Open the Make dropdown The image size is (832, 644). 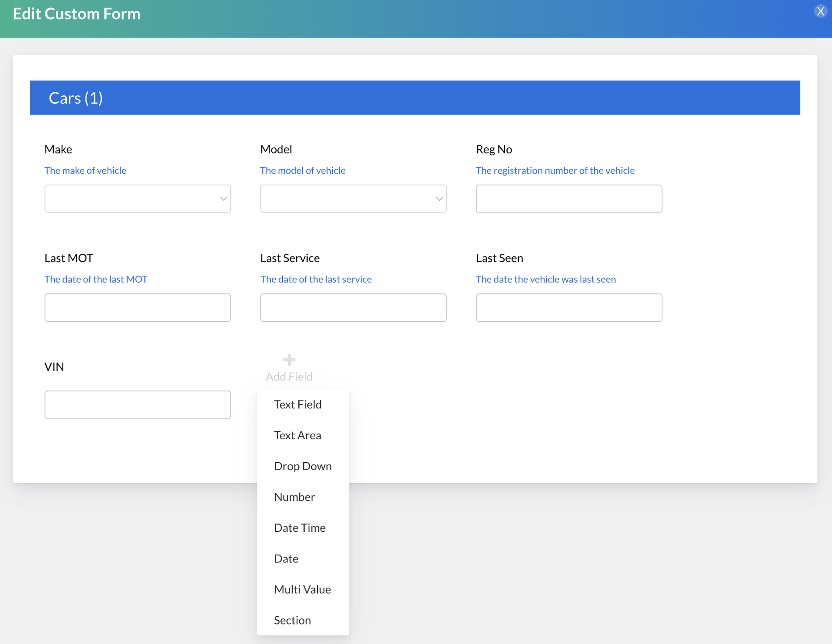click(137, 199)
